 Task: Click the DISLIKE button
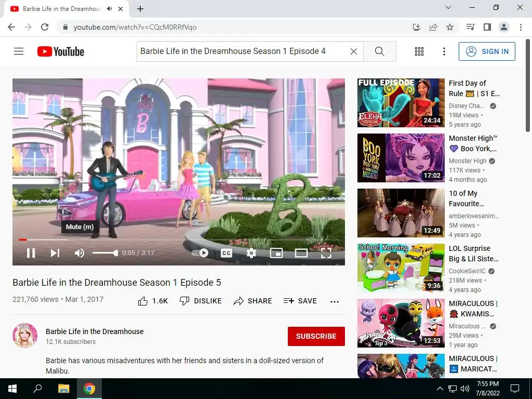(x=201, y=301)
